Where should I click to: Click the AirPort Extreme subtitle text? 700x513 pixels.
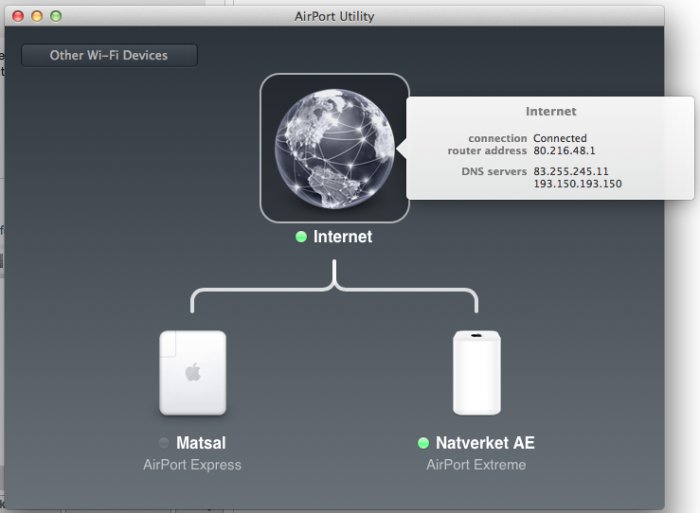(x=476, y=465)
